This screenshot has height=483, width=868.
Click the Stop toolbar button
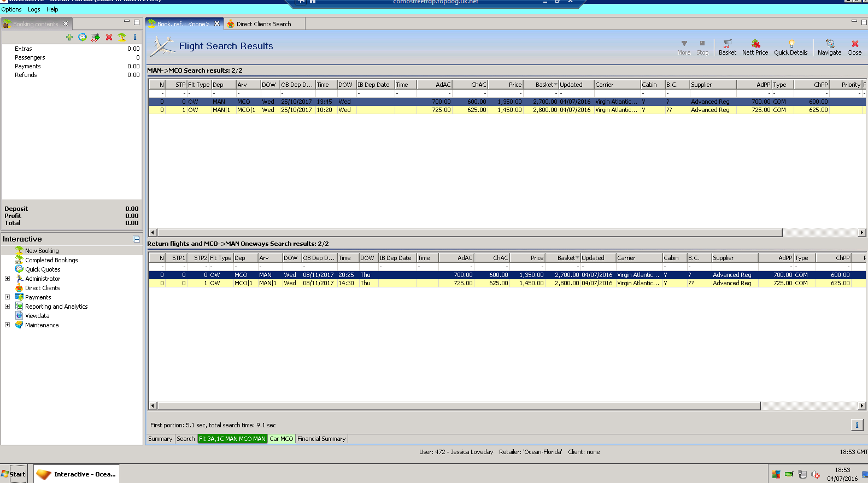[702, 48]
